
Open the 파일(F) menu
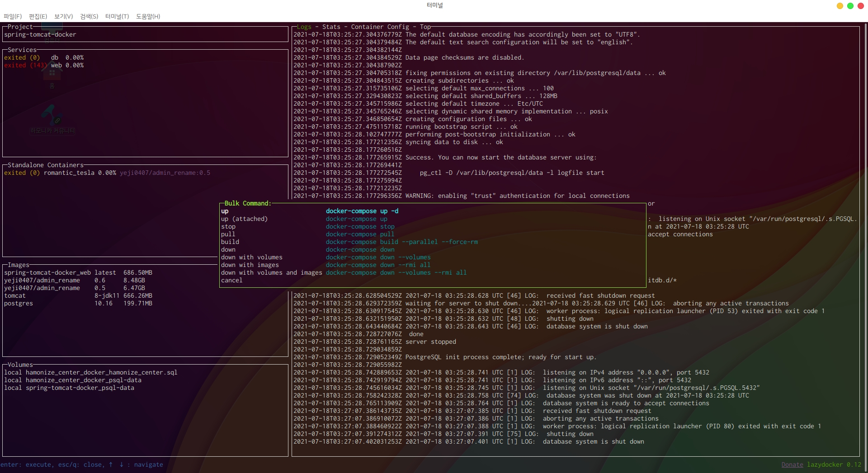(13, 16)
